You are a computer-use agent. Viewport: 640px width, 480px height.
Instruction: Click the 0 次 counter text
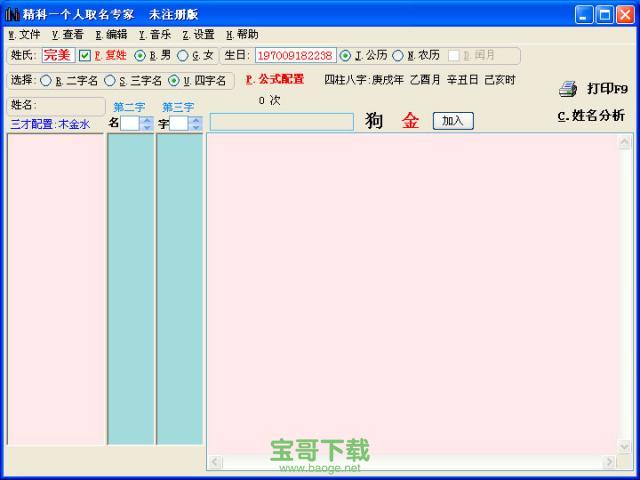(x=269, y=100)
